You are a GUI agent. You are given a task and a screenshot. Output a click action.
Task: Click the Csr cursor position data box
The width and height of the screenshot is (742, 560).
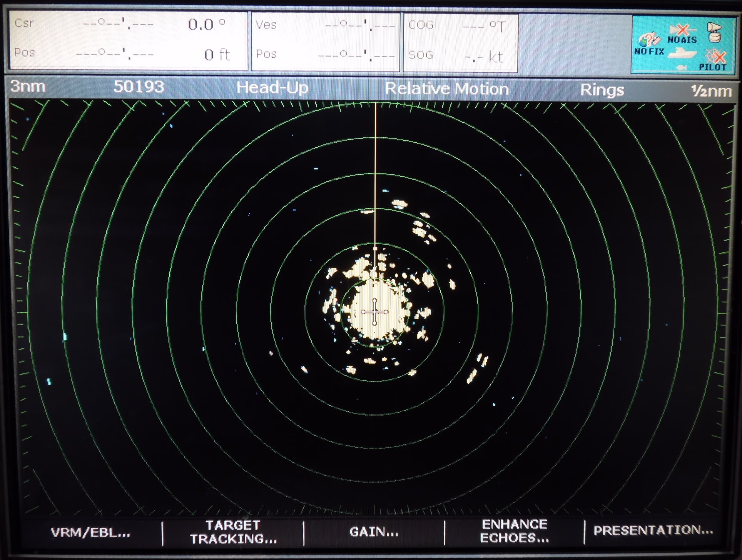128,40
